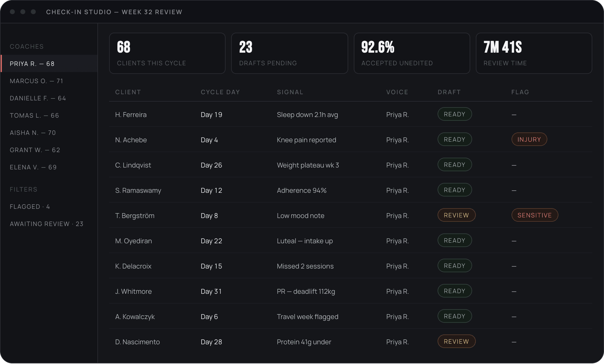The image size is (604, 364).
Task: Open the READY draft for A. Kowalczyk
Action: coord(455,316)
